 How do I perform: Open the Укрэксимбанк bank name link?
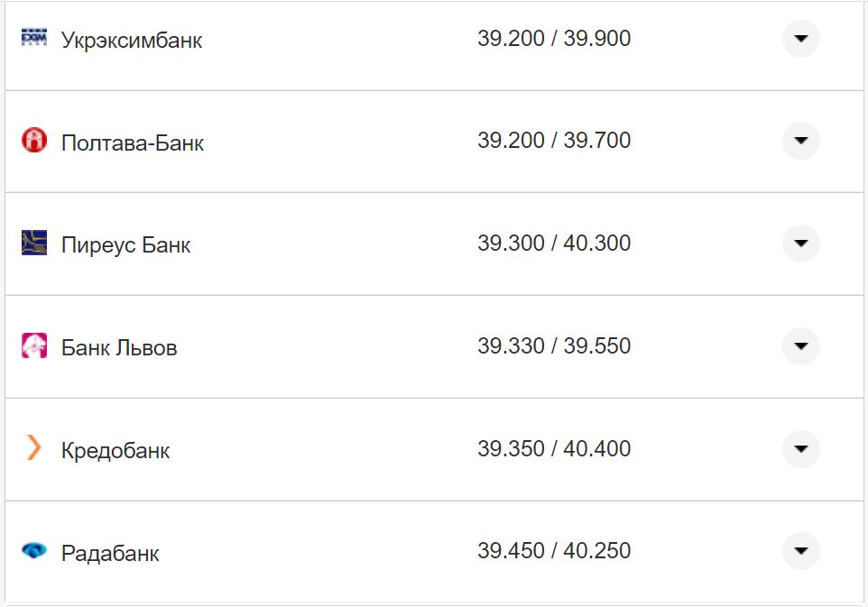coord(132,41)
